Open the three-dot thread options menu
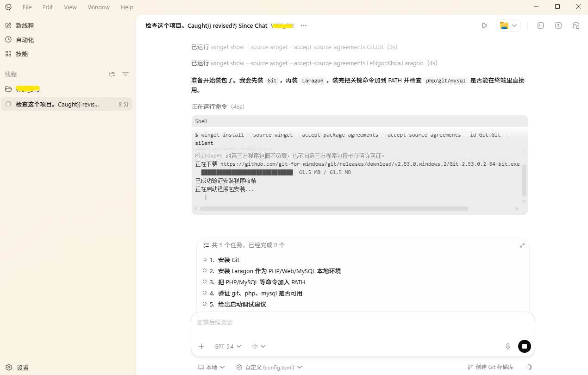This screenshot has width=588, height=375. pyautogui.click(x=303, y=25)
